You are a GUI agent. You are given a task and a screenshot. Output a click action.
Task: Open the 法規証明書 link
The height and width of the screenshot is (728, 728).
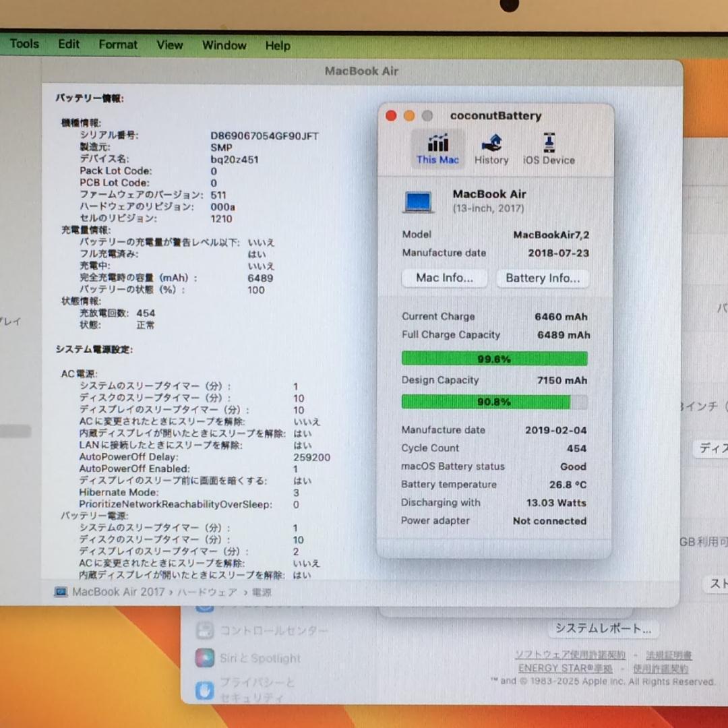[x=669, y=655]
